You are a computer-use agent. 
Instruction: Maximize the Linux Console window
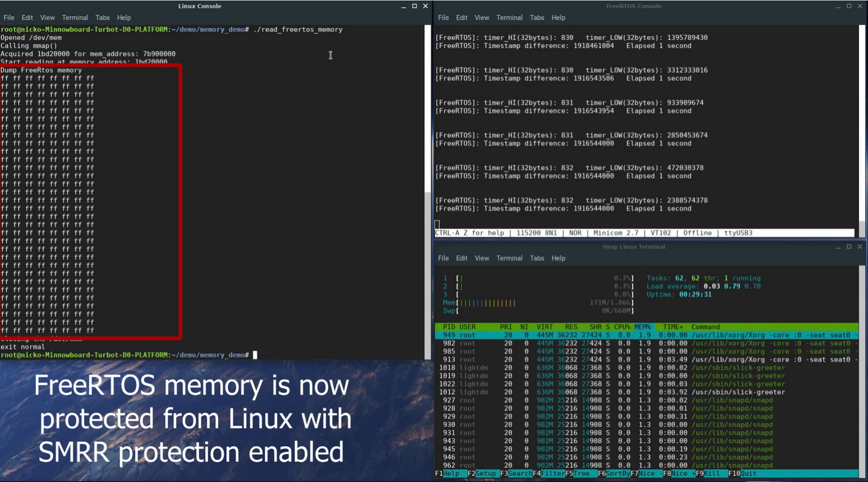tap(414, 6)
